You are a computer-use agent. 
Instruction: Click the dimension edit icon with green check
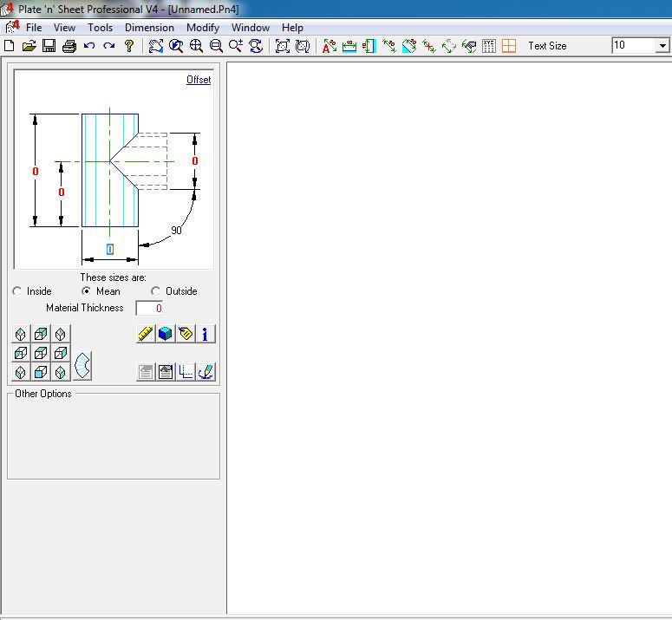pyautogui.click(x=469, y=46)
